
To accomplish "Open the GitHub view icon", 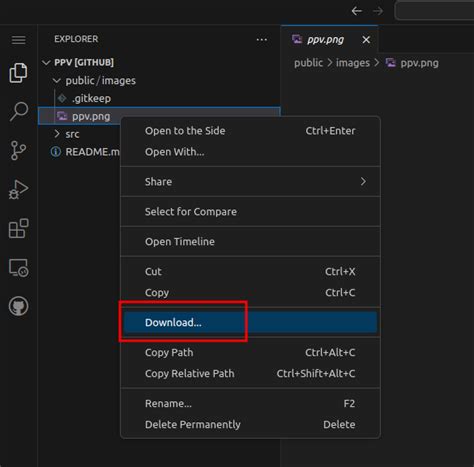I will (x=18, y=306).
